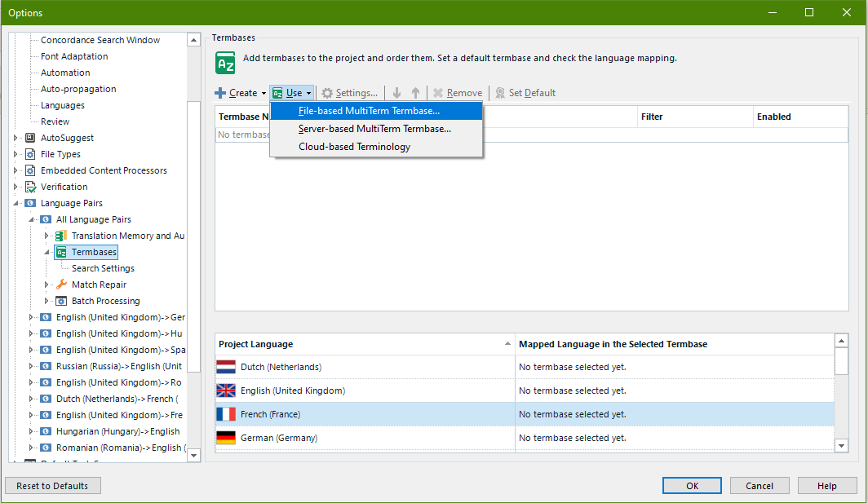Select Automation tree item
This screenshot has width=868, height=503.
pyautogui.click(x=65, y=73)
